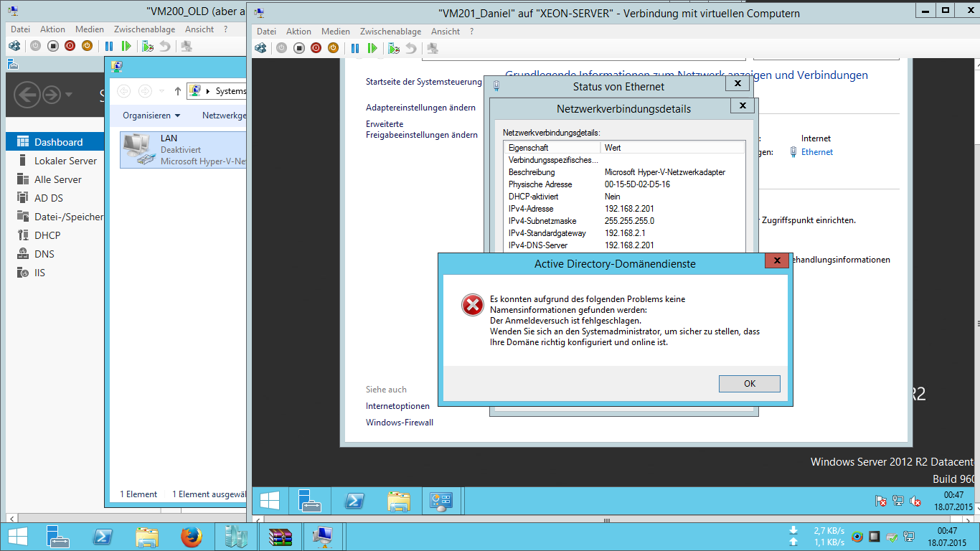Viewport: 980px width, 551px height.
Task: Click OK in the Active Directory-Domänendienste error dialog
Action: click(749, 384)
